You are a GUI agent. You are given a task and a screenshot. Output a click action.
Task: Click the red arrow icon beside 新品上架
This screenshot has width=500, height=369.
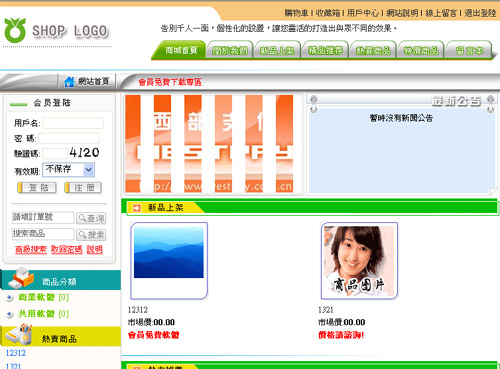(x=136, y=208)
